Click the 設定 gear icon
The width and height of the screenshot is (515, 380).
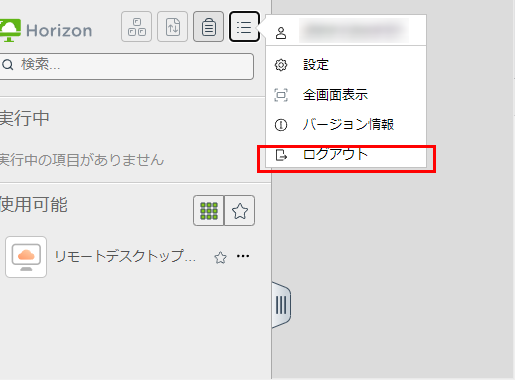click(281, 65)
